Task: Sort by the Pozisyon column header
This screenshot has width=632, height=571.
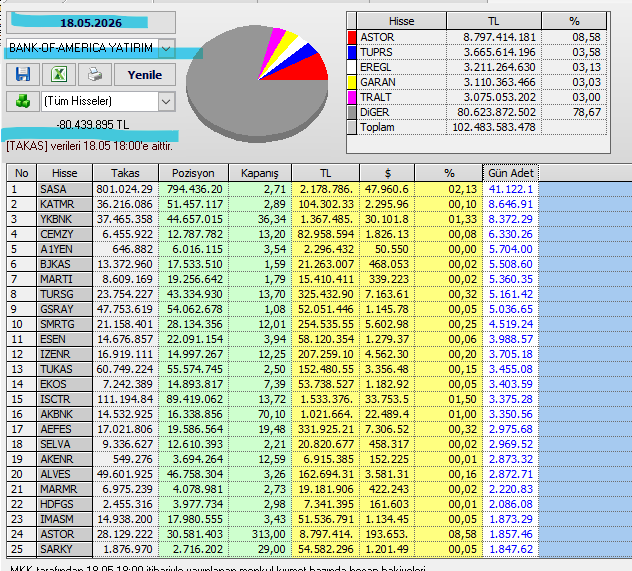Action: [x=193, y=173]
